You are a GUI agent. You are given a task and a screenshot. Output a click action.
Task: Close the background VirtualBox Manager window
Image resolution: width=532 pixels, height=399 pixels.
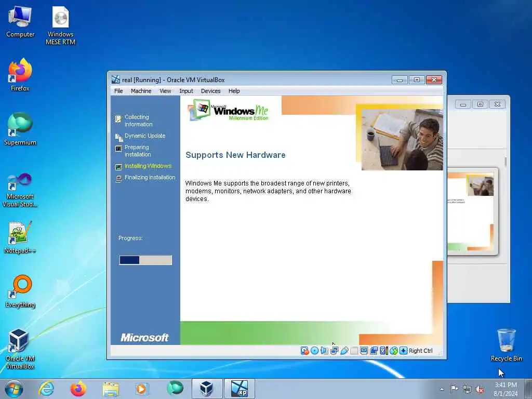(497, 104)
